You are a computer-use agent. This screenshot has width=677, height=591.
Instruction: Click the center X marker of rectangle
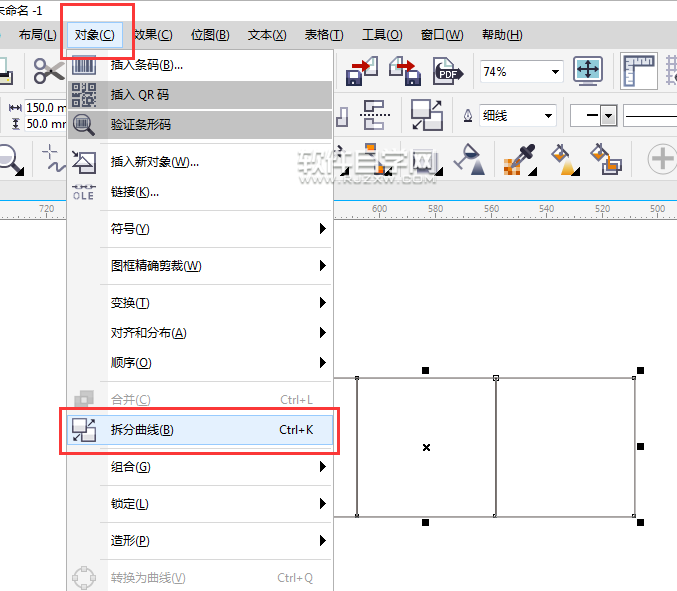click(426, 447)
